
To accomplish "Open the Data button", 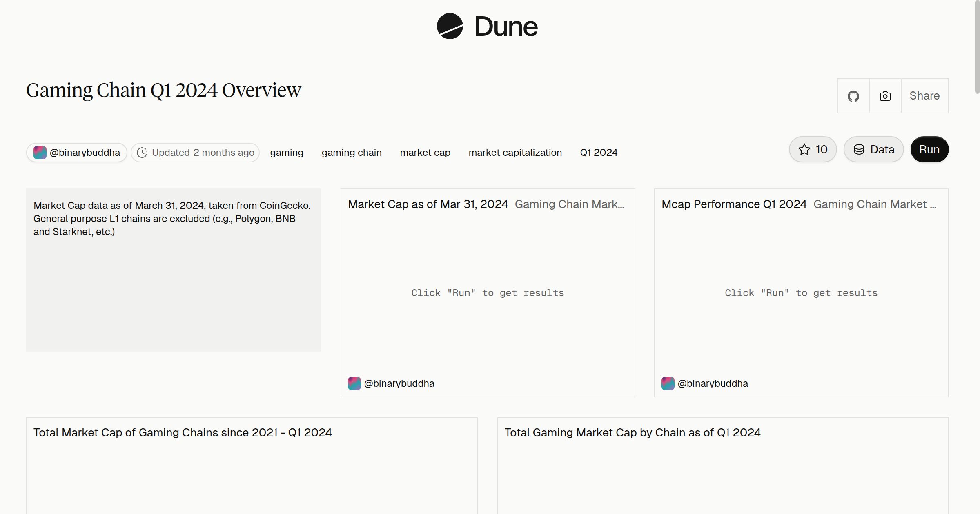I will [873, 149].
